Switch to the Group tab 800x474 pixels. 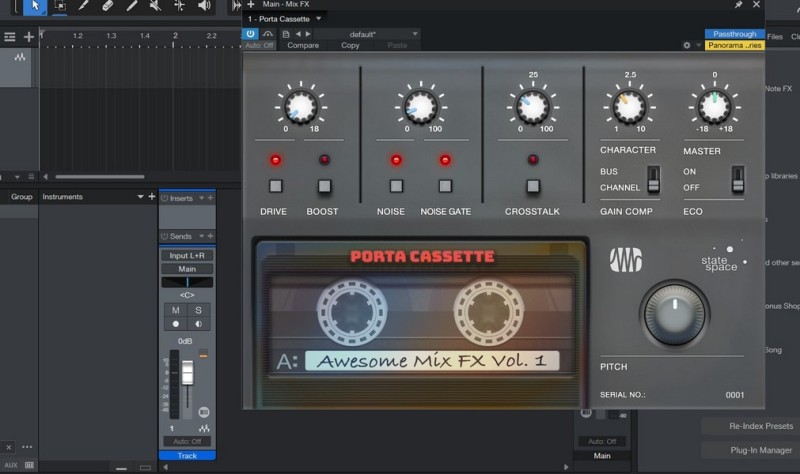click(21, 196)
